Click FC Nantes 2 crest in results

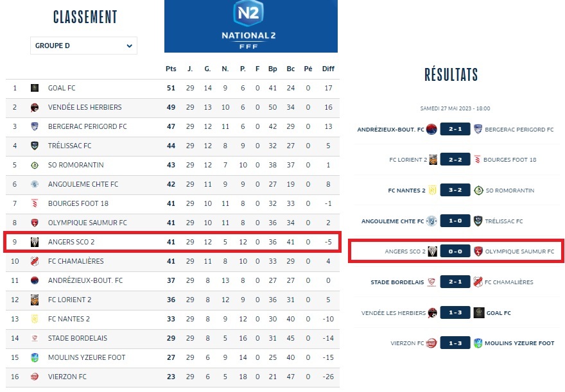(433, 191)
